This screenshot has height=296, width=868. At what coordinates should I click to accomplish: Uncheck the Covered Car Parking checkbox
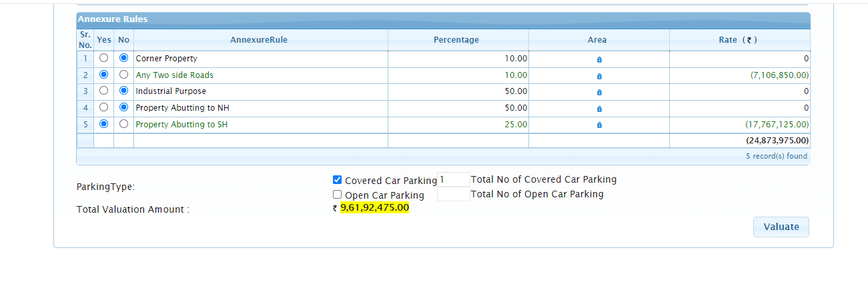(338, 180)
